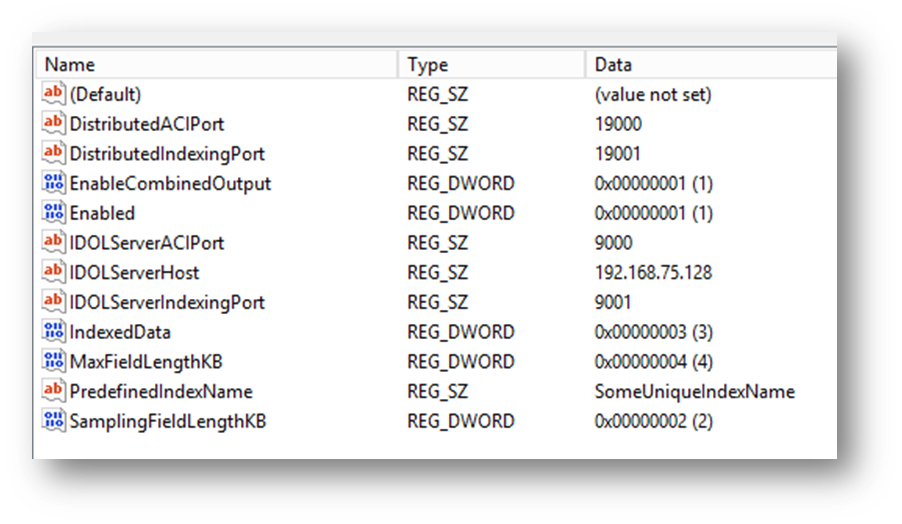Click the IndexedData DWORD icon
The image size is (902, 524).
coord(53,331)
